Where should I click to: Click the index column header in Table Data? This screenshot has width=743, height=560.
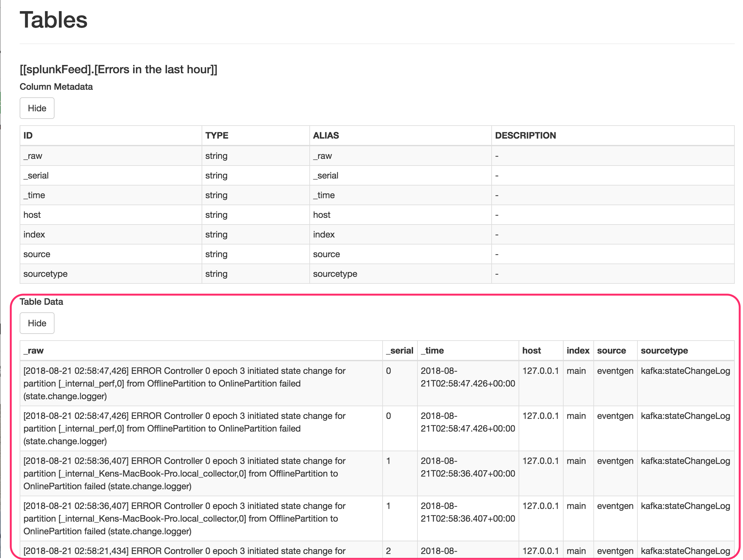578,350
